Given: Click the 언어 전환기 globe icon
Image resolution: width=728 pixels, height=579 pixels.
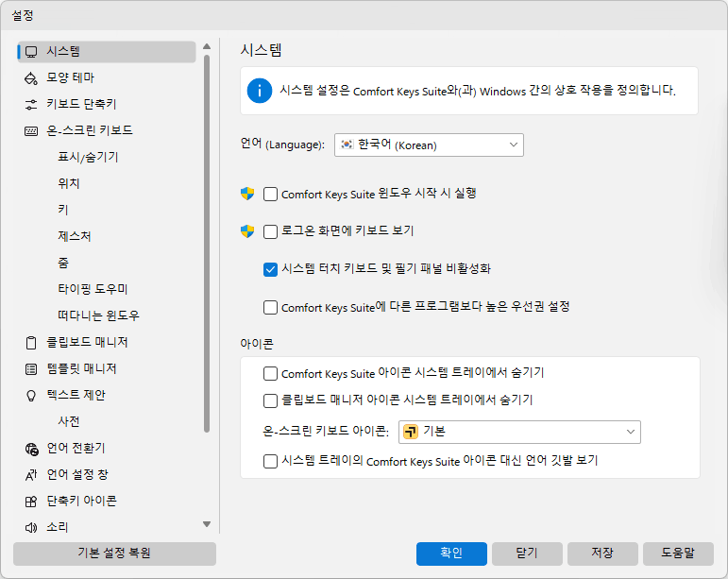Looking at the screenshot, I should 31,449.
